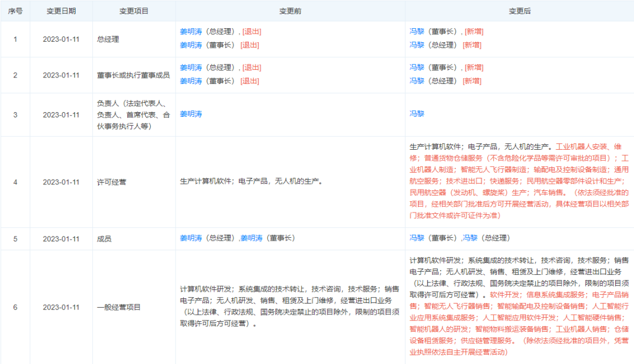634x364 pixels.
Task: Open 冯黎 (董事长) link in 成员 row
Action: pos(417,238)
